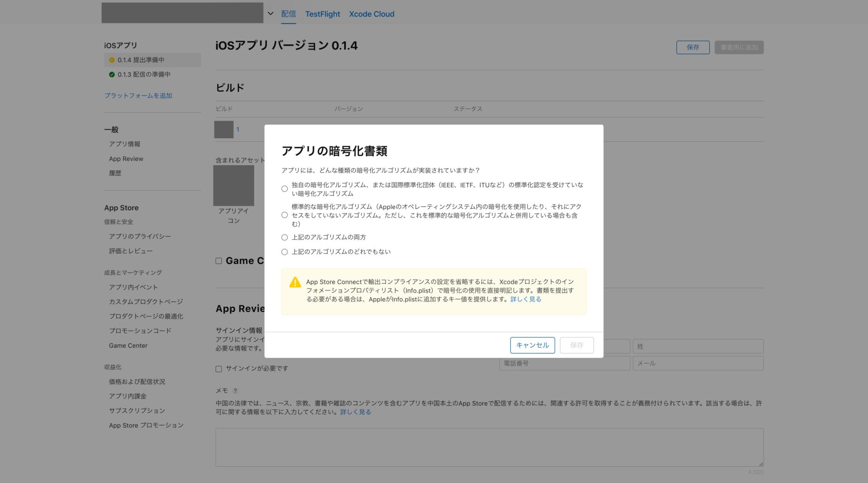Choose 上記のアルゴリズムの両方 radio option
Image resolution: width=868 pixels, height=483 pixels.
(284, 237)
